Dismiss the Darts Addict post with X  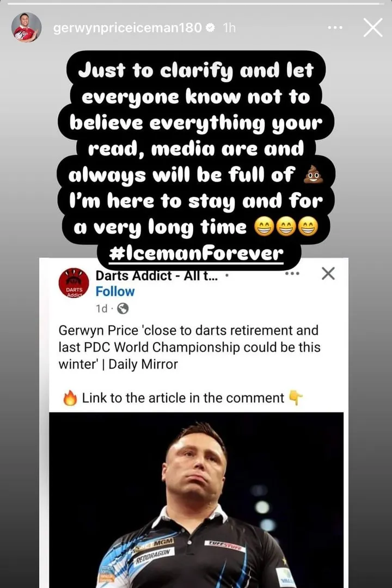point(328,274)
